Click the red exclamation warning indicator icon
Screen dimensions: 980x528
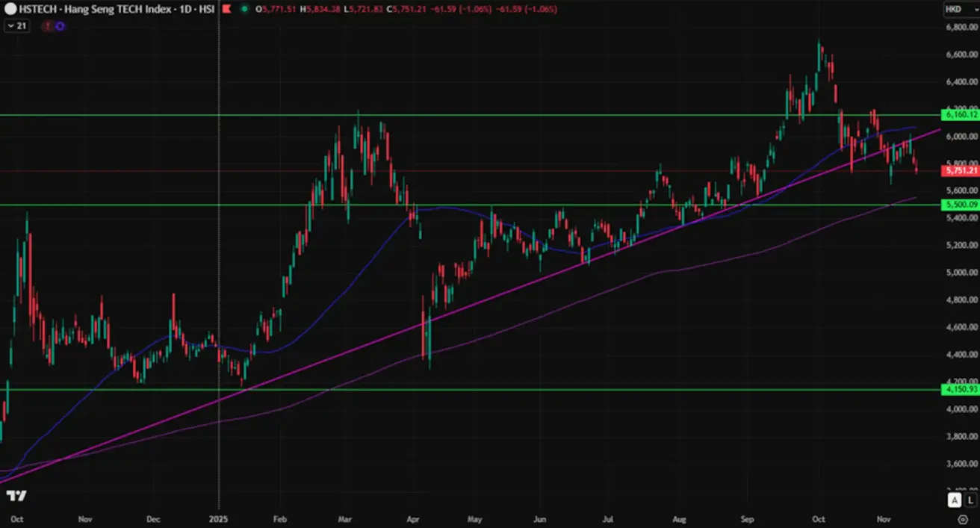click(x=48, y=25)
